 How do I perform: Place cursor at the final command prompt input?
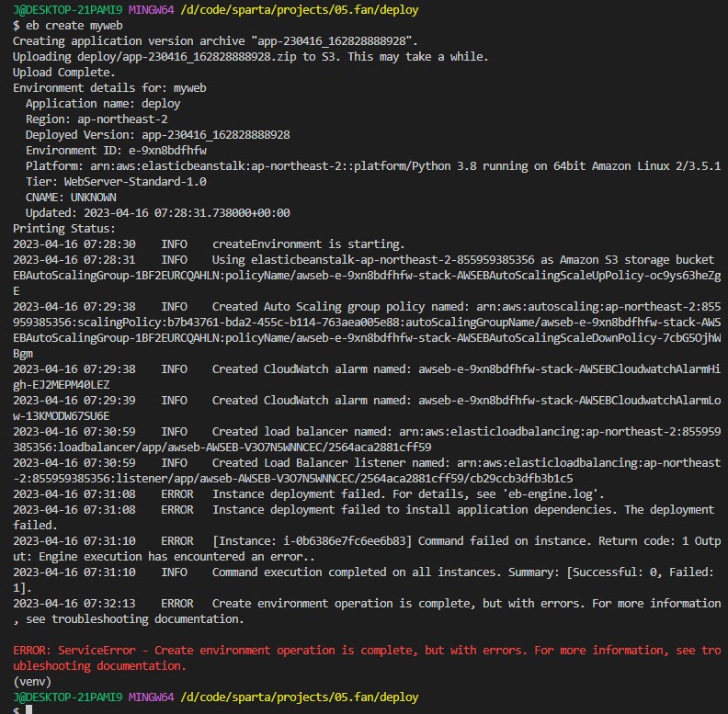coord(28,710)
